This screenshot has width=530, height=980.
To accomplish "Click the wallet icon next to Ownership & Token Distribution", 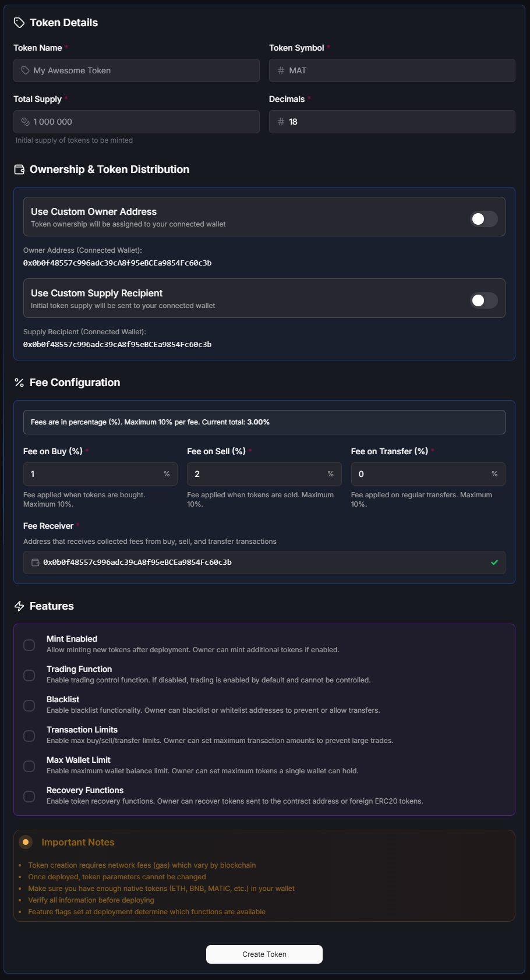I will click(19, 169).
